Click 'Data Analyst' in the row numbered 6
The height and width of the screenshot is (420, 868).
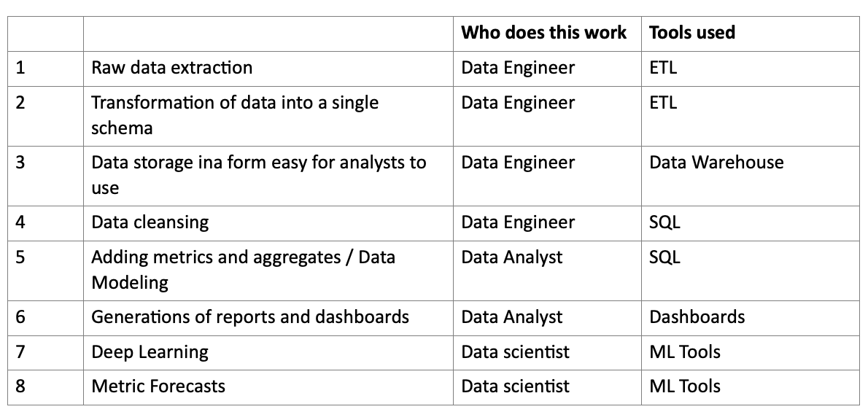[547, 318]
